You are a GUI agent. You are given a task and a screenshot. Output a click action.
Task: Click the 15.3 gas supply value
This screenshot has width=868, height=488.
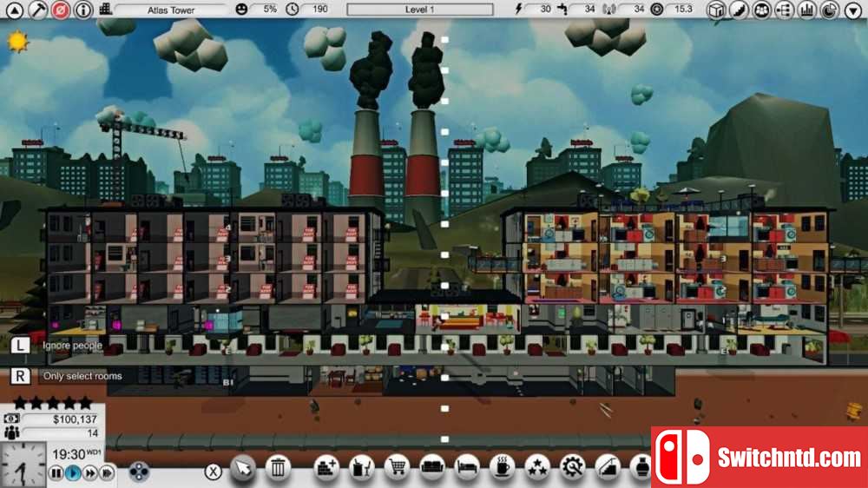683,10
